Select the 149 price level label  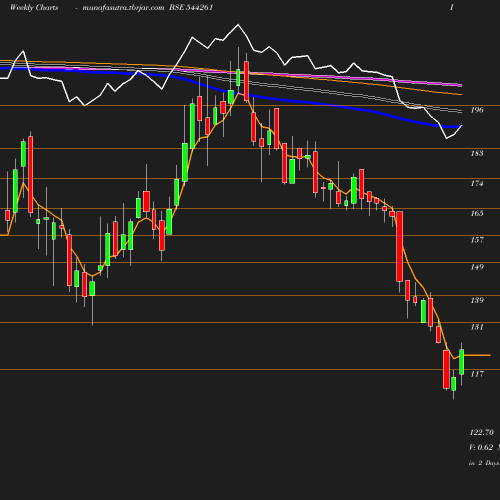pos(477,267)
